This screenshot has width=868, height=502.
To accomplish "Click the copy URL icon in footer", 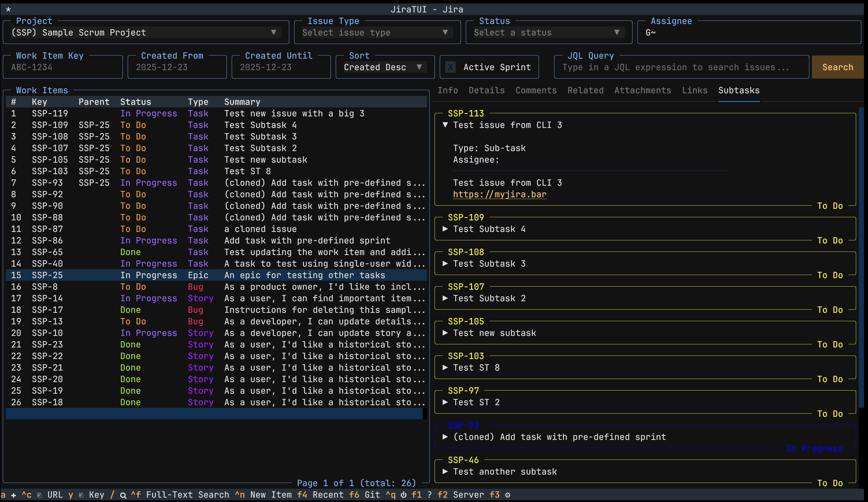I will pos(40,495).
